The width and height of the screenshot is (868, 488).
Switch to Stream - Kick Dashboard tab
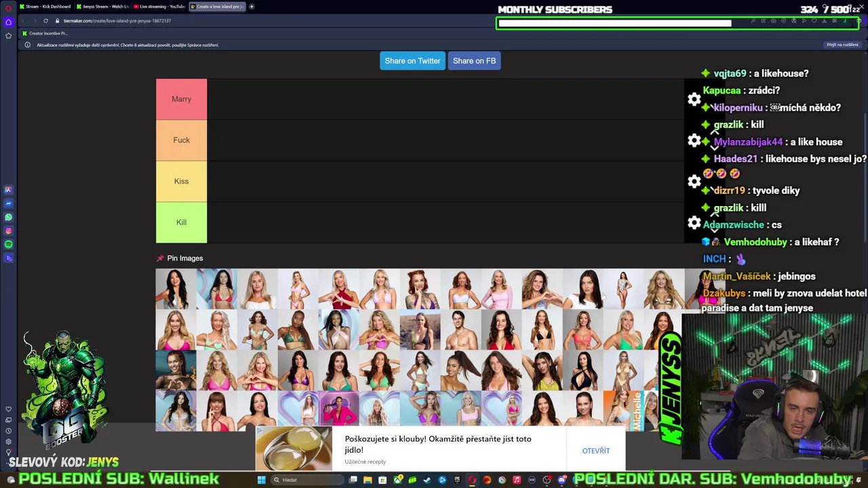tap(46, 7)
